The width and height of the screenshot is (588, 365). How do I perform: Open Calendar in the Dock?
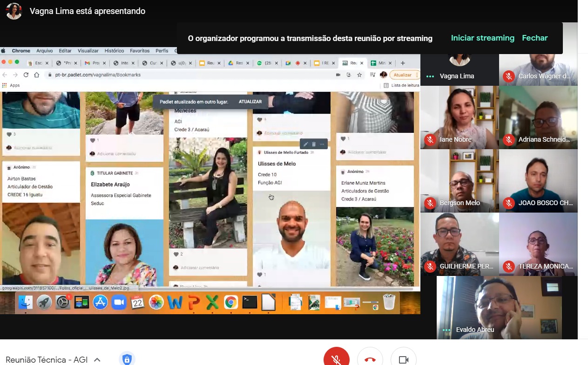[137, 303]
